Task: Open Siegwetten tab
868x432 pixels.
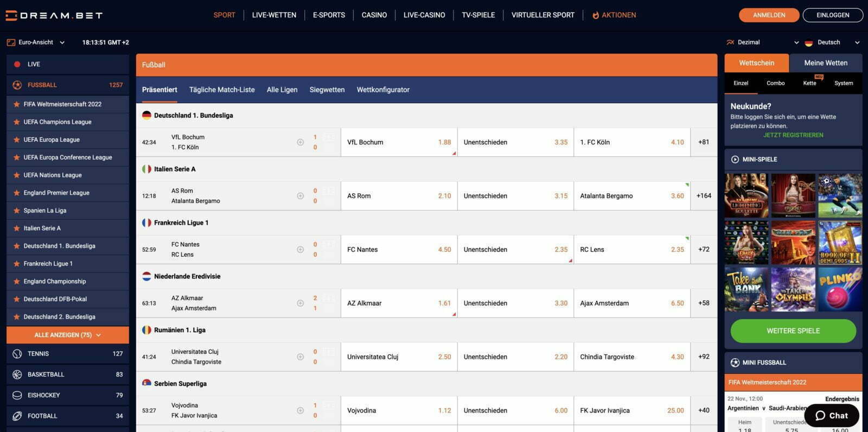Action: coord(327,90)
